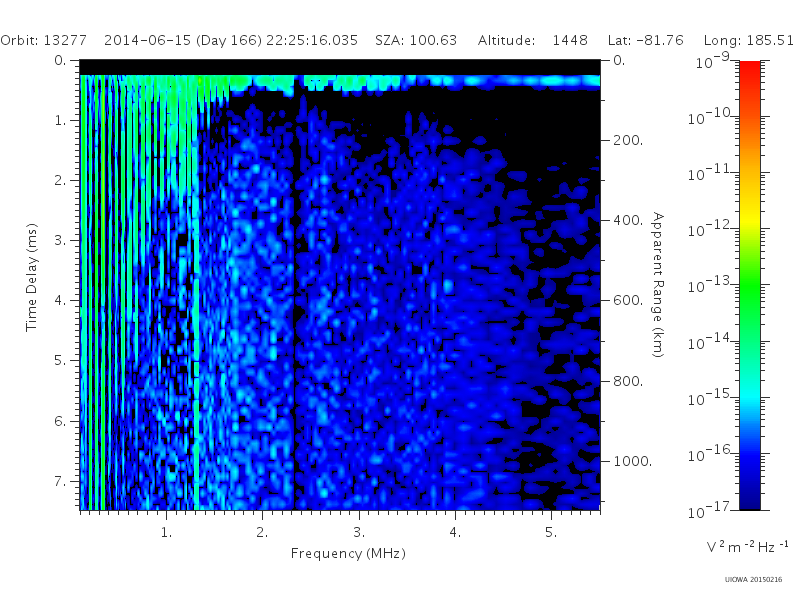The height and width of the screenshot is (600, 800).
Task: Click the 5. tick label on frequency axis
Action: point(551,533)
